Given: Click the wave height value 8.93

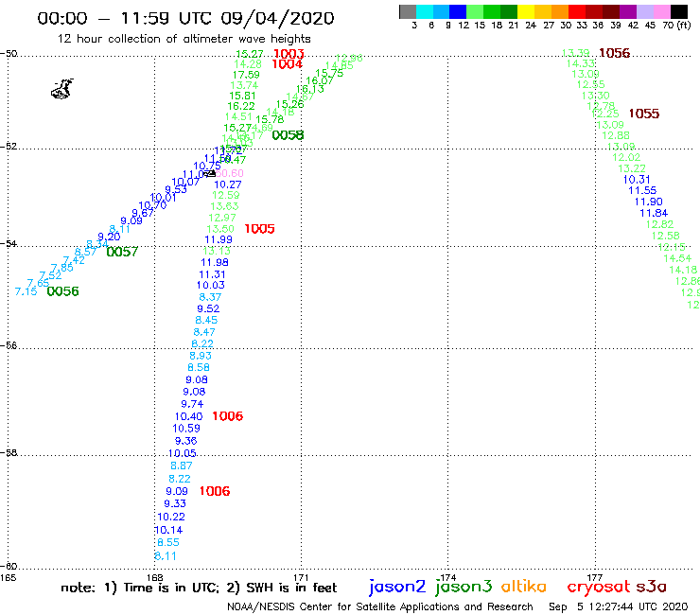Looking at the screenshot, I should [x=201, y=356].
